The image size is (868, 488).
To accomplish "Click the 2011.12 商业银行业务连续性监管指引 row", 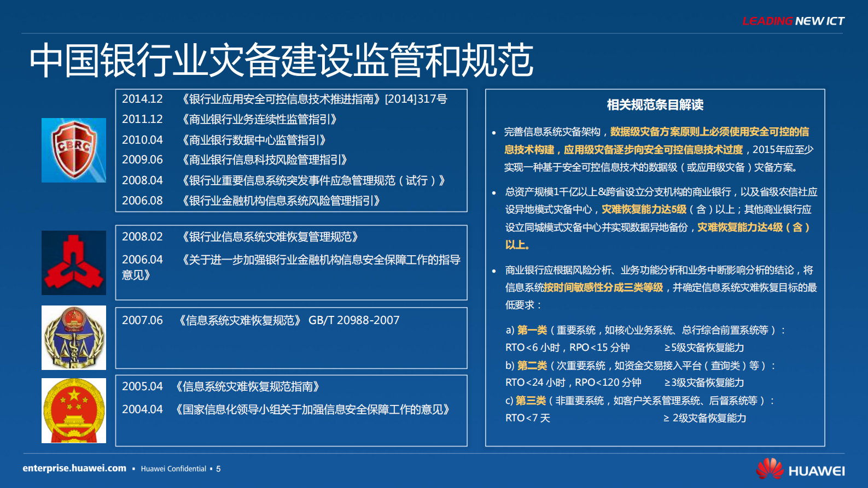I will (230, 119).
